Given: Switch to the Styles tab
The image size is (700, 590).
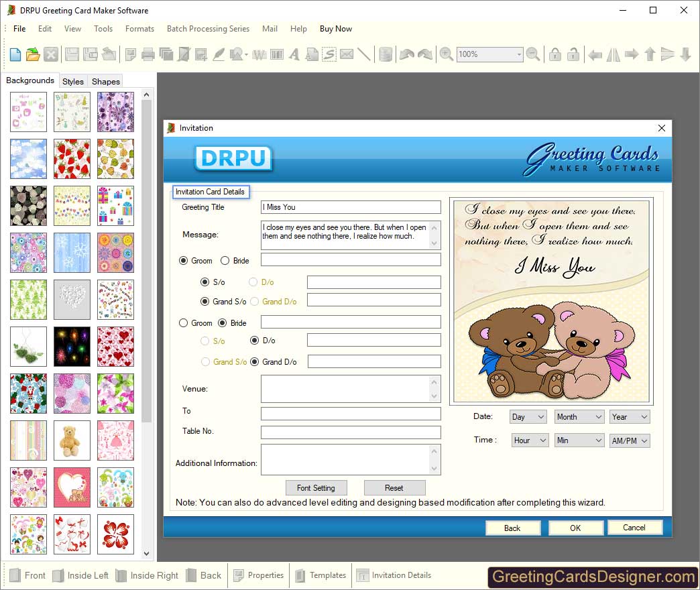Looking at the screenshot, I should click(73, 82).
